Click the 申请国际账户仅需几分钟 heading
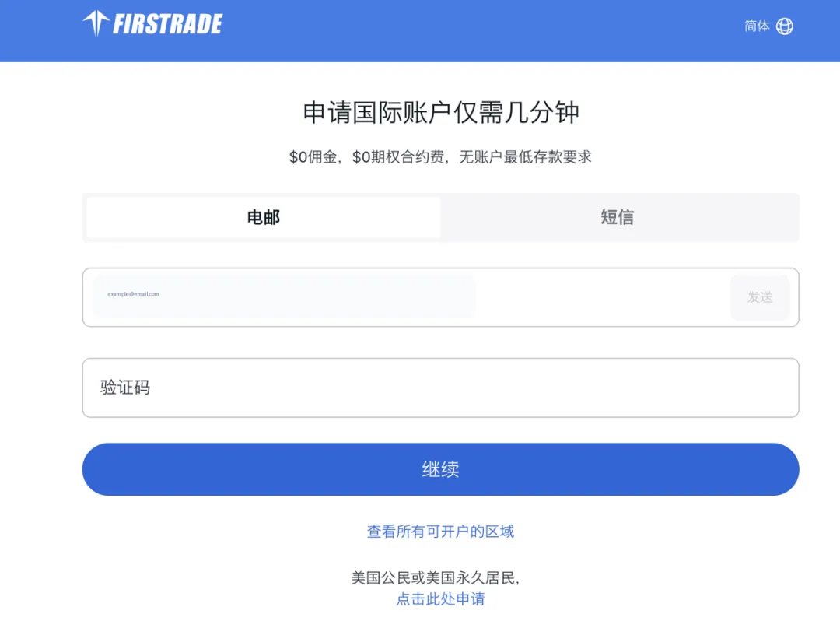 (x=440, y=113)
